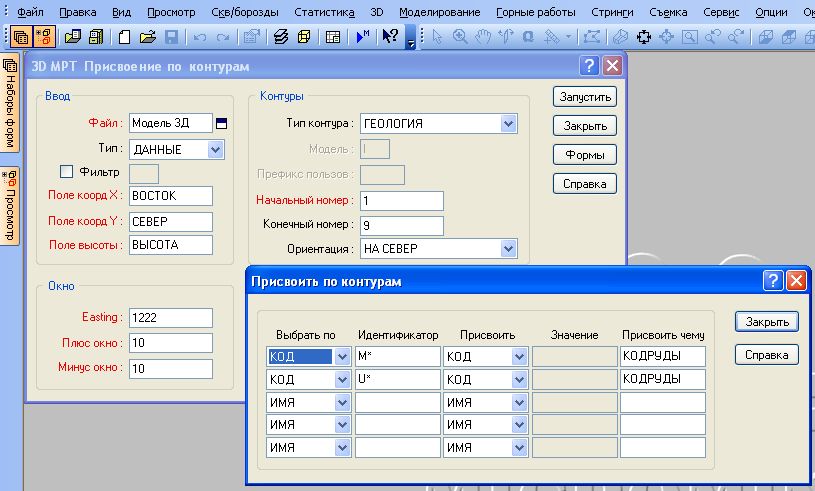Open third row Выбрать по ИМЯ dropdown
815x491 pixels.
coord(342,403)
